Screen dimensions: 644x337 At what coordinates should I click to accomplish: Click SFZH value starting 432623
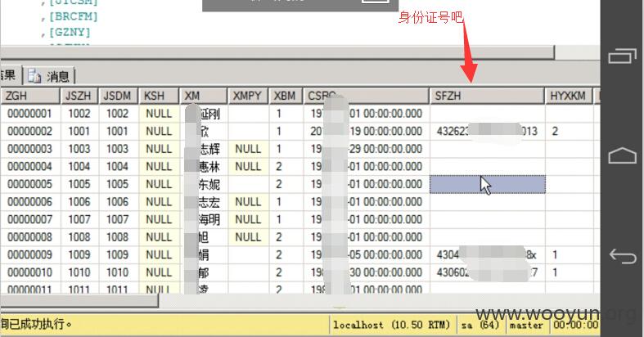pyautogui.click(x=488, y=132)
